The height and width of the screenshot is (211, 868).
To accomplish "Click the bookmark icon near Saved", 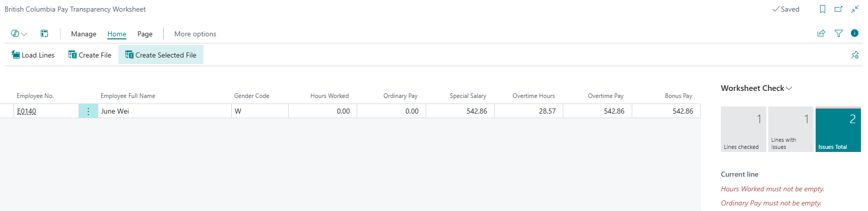I will pyautogui.click(x=823, y=9).
